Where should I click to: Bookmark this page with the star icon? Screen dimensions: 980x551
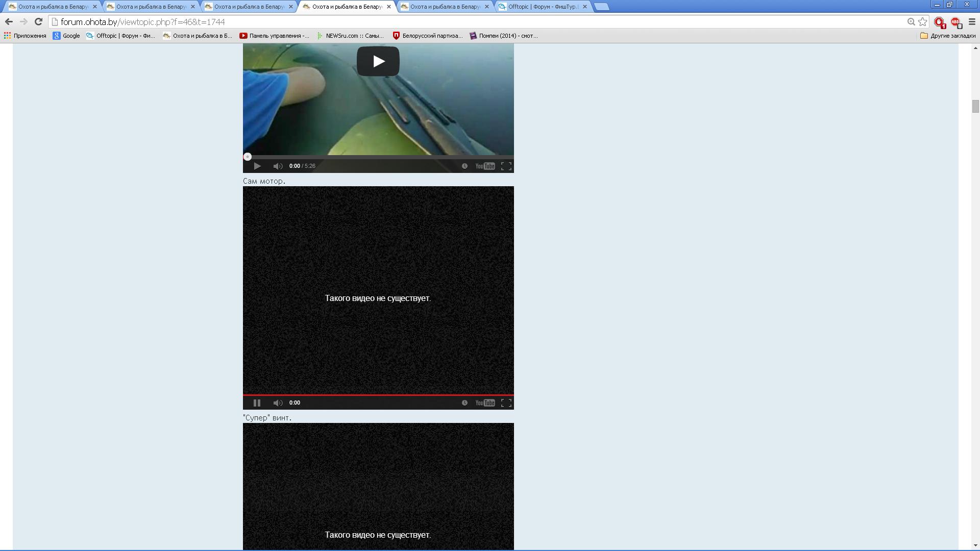click(923, 21)
